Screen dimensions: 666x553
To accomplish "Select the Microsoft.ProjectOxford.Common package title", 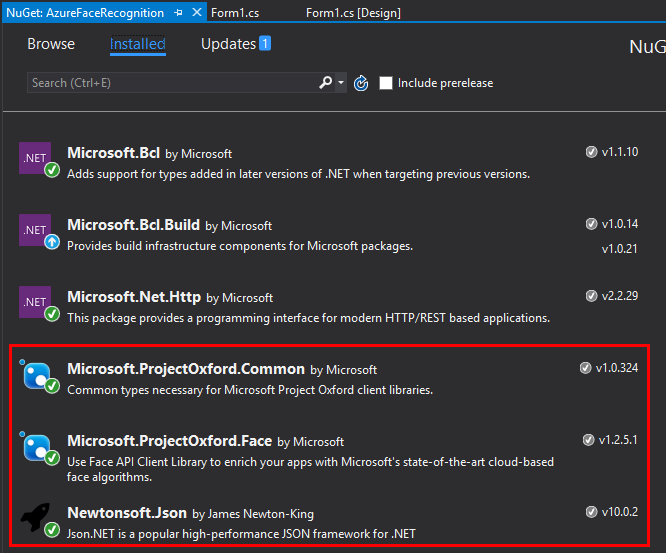I will tap(186, 369).
